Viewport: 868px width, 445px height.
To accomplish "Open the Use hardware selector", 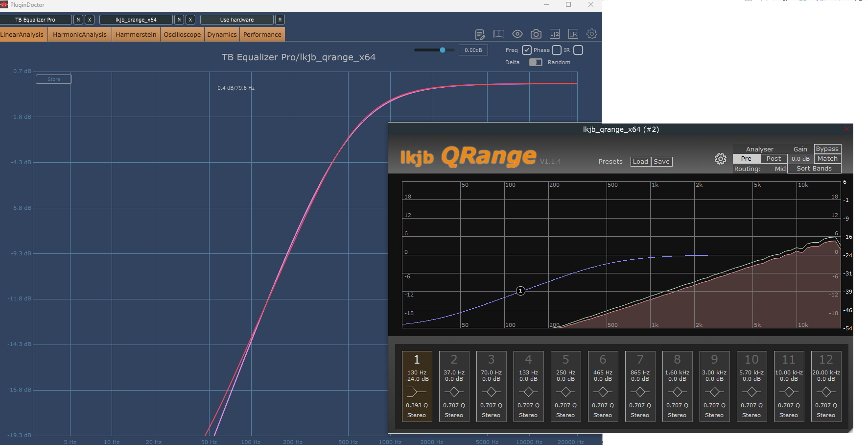I will coord(237,20).
